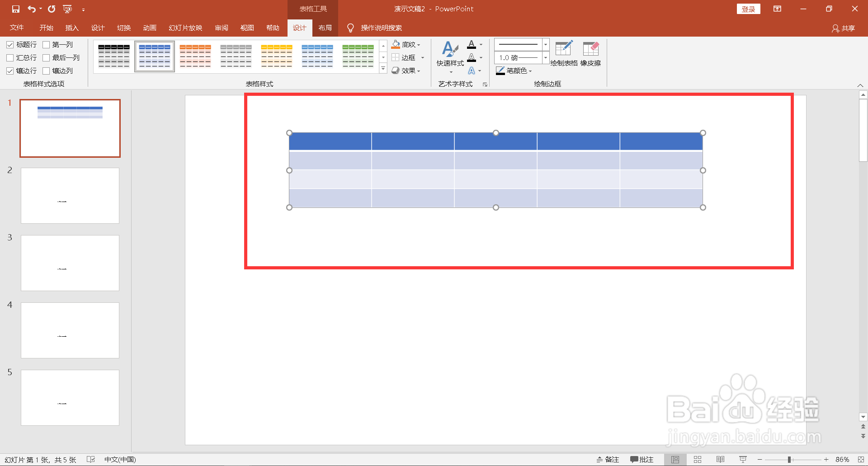This screenshot has width=868, height=466.
Task: Open the 幻灯片放映 tab
Action: click(x=185, y=28)
